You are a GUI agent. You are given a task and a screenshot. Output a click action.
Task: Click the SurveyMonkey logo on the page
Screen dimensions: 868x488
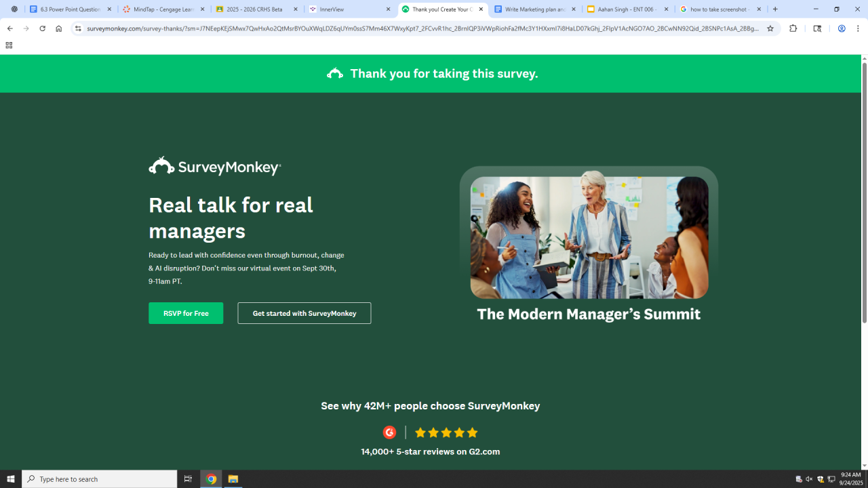point(214,166)
